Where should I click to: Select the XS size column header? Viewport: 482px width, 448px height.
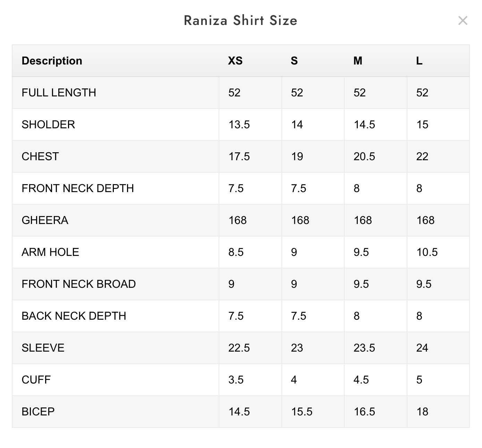click(x=235, y=61)
